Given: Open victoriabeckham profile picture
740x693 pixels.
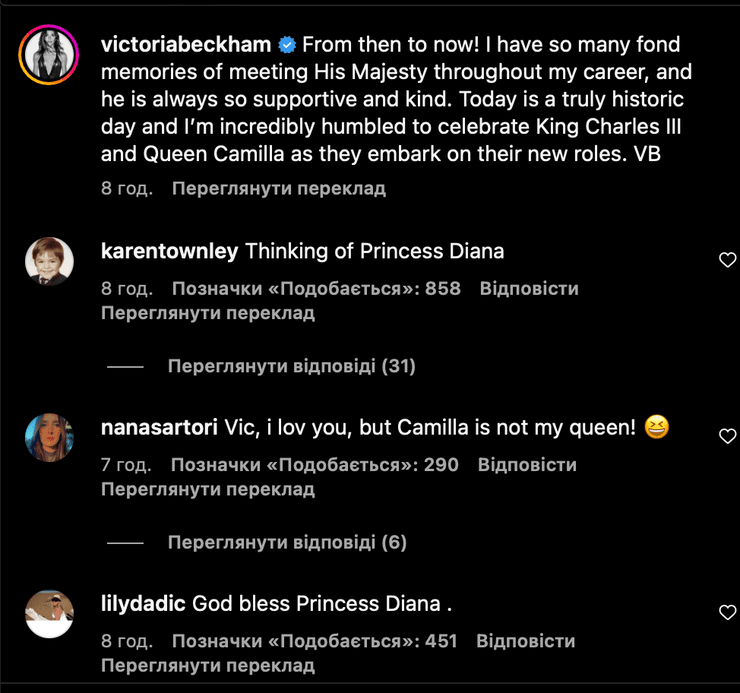Looking at the screenshot, I should pyautogui.click(x=49, y=55).
